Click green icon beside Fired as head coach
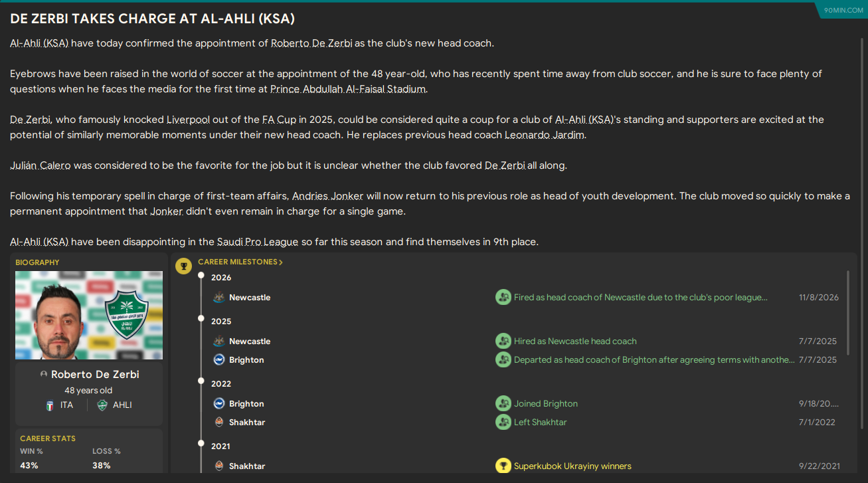Viewport: 868px width, 483px height. pyautogui.click(x=503, y=298)
